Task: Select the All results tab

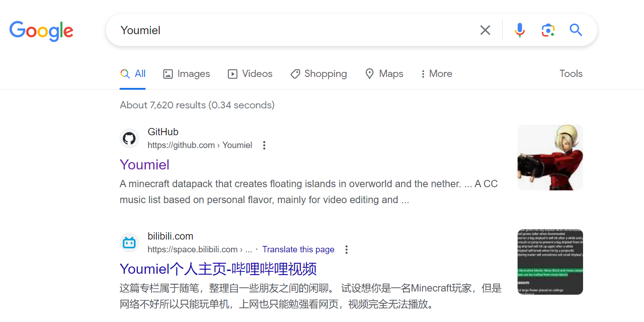Action: [133, 74]
